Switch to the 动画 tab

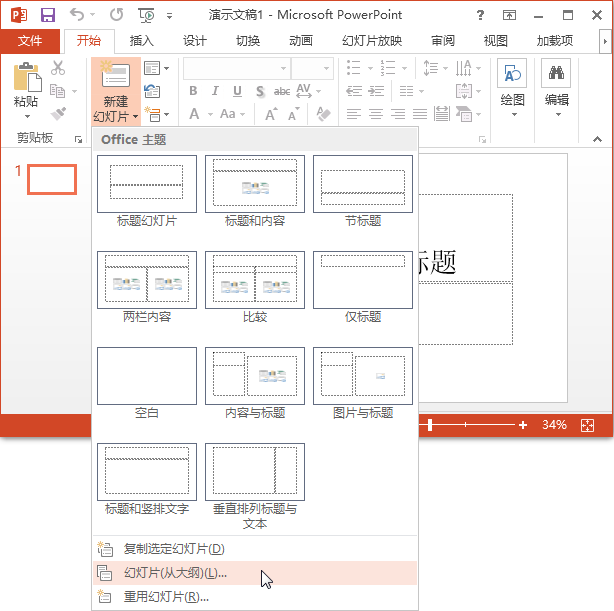click(x=301, y=41)
